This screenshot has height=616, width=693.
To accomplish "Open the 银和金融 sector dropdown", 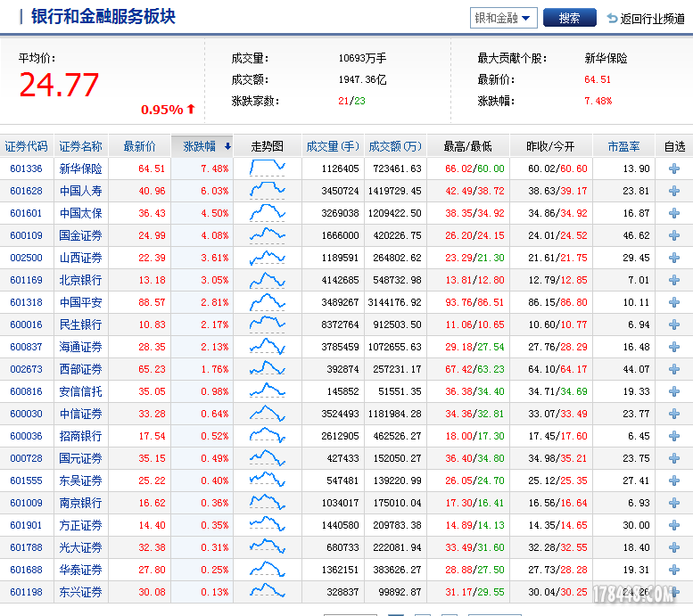I will coord(503,18).
